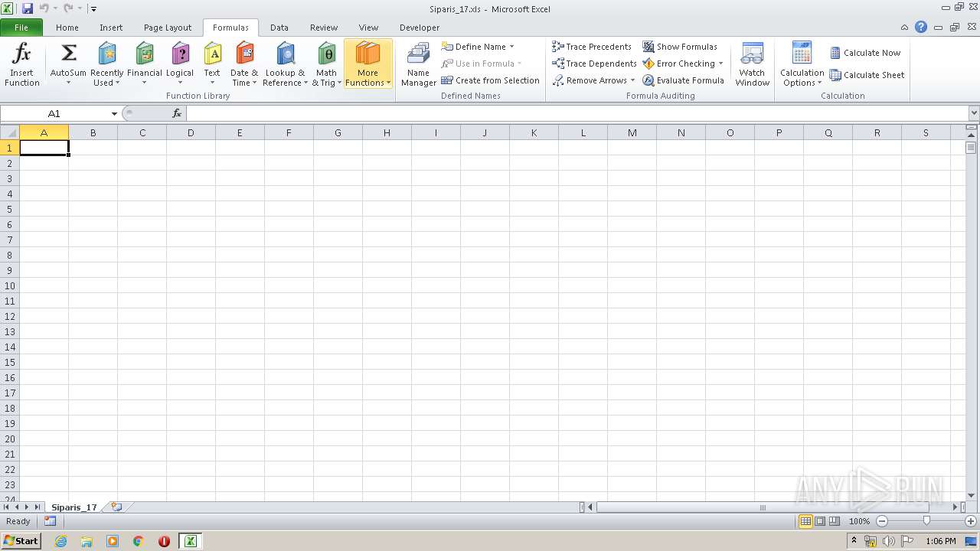Go to first sheet tab arrow
The width and height of the screenshot is (980, 551).
pyautogui.click(x=6, y=507)
